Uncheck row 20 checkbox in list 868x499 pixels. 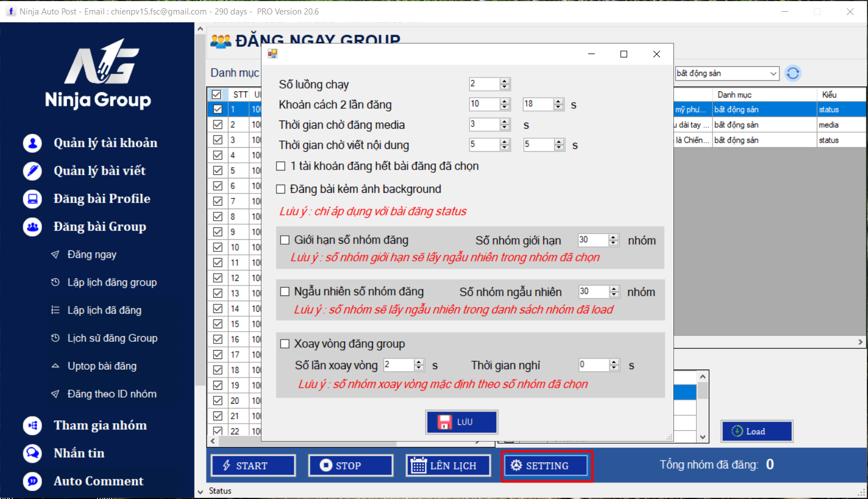(218, 400)
